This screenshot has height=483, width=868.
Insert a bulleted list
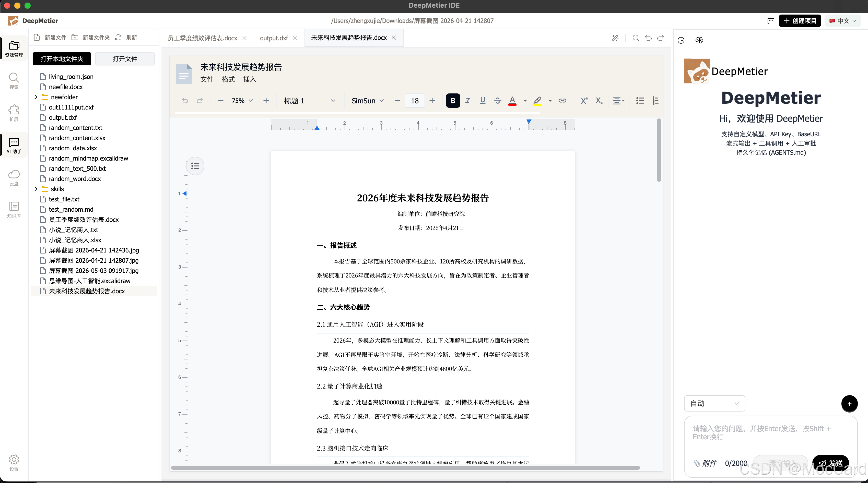click(x=640, y=100)
